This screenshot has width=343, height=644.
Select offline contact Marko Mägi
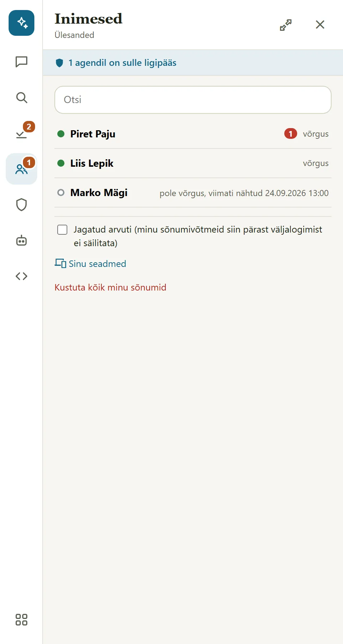tap(193, 192)
